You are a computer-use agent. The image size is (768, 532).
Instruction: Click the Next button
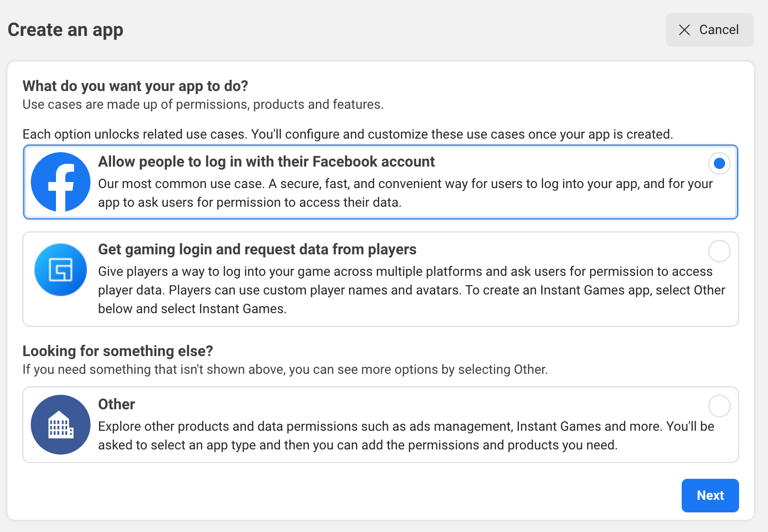click(x=710, y=496)
